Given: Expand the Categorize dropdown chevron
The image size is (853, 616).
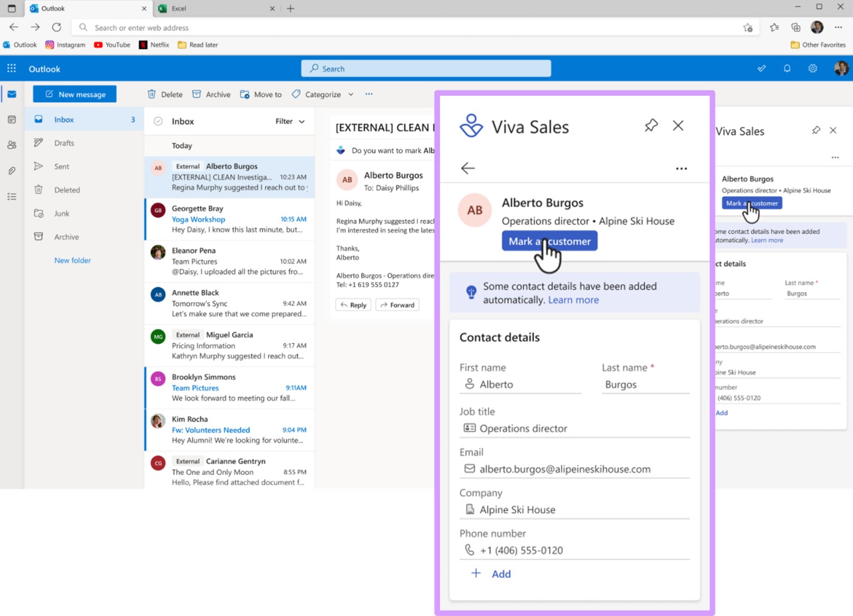Looking at the screenshot, I should point(351,94).
